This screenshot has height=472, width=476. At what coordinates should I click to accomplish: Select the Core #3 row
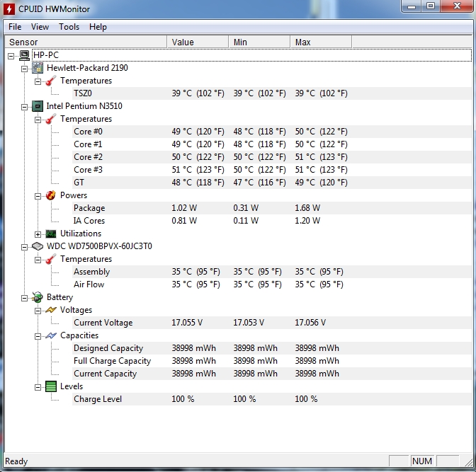(x=272, y=170)
